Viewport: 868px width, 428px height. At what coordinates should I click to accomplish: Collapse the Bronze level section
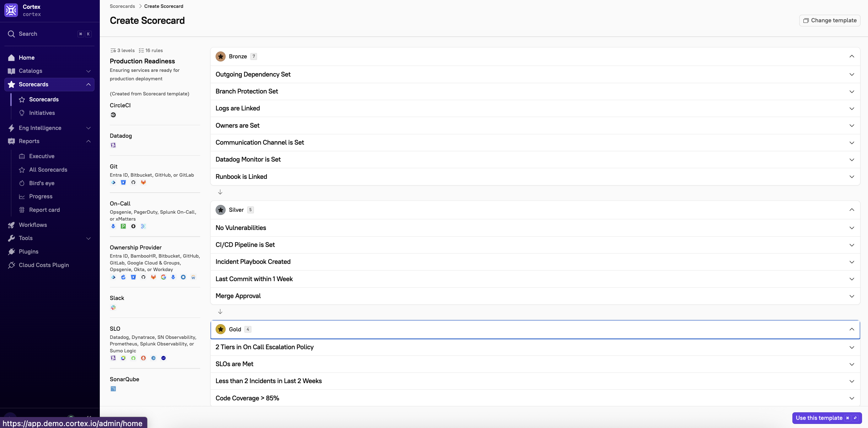coord(851,56)
